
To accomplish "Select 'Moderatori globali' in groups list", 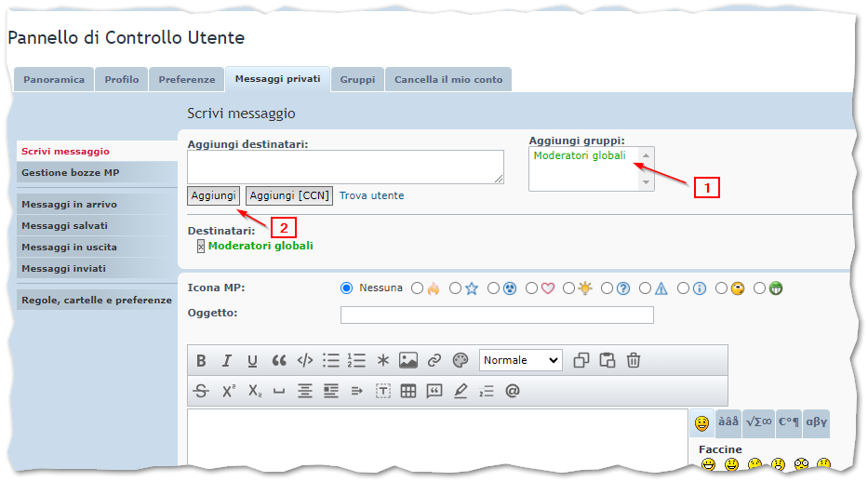I will (x=580, y=156).
